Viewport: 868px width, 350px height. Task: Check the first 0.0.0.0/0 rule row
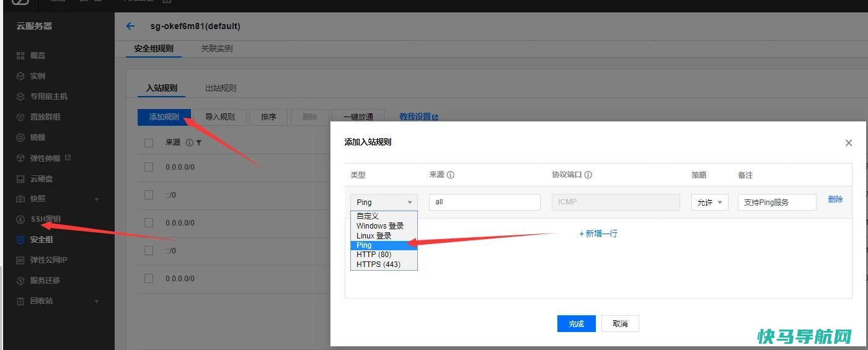149,167
